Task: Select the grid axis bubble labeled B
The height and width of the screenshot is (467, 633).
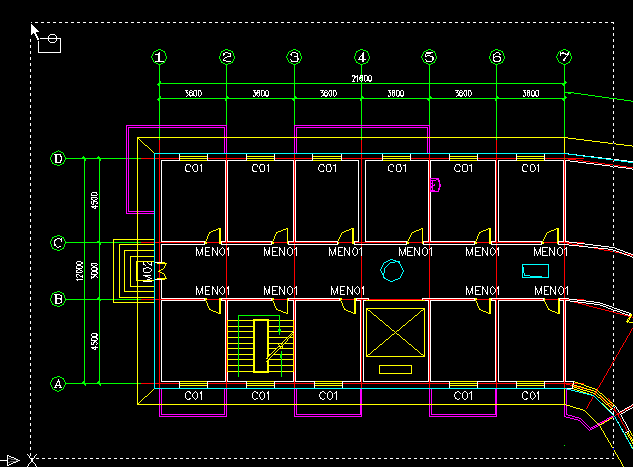Action: 58,299
